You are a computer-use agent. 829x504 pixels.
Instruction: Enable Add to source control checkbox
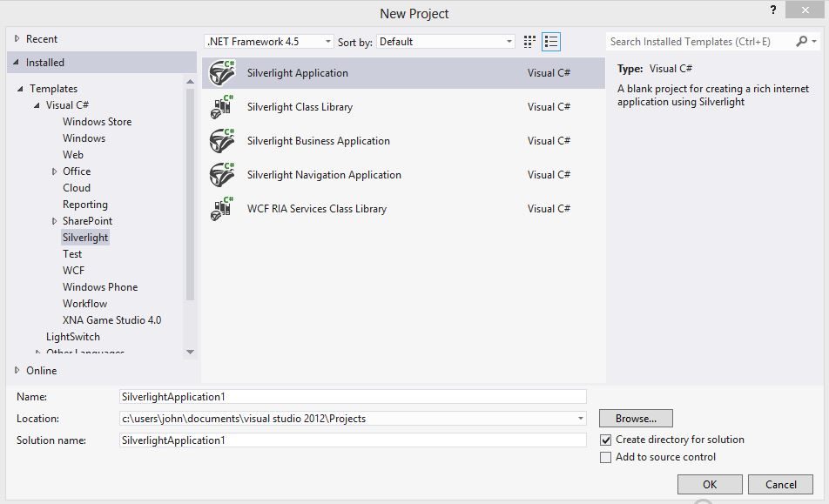click(x=605, y=457)
